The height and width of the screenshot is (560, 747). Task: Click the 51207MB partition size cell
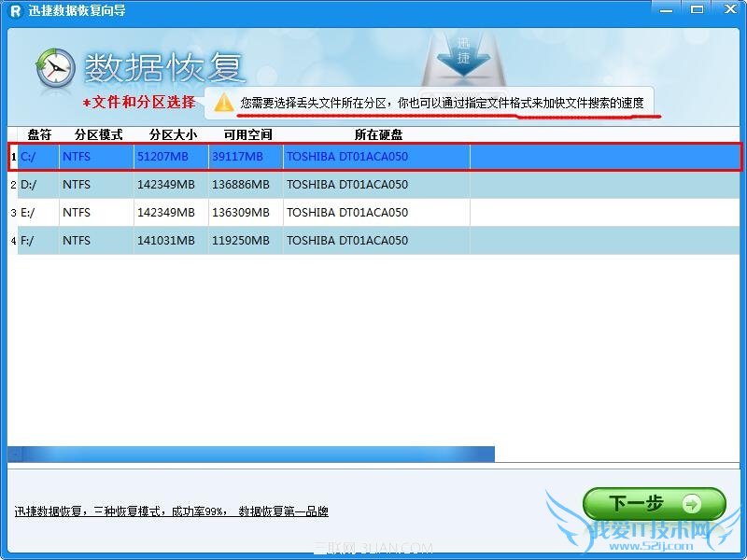[x=171, y=157]
